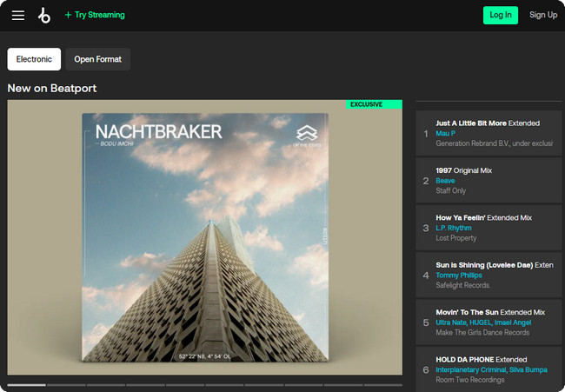Jump to the second carousel slide indicator
Viewport: 565px width, 392px height.
pos(66,385)
